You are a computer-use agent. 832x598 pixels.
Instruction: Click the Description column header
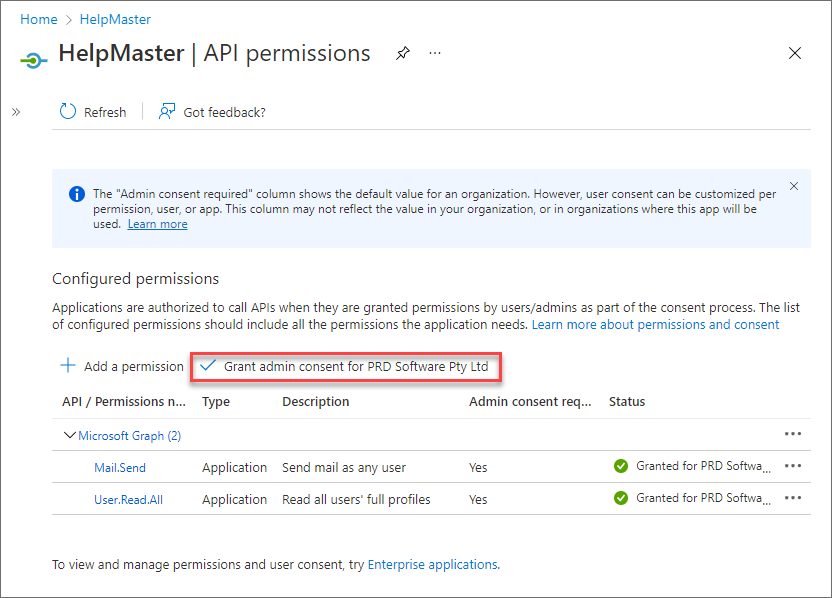coord(316,402)
